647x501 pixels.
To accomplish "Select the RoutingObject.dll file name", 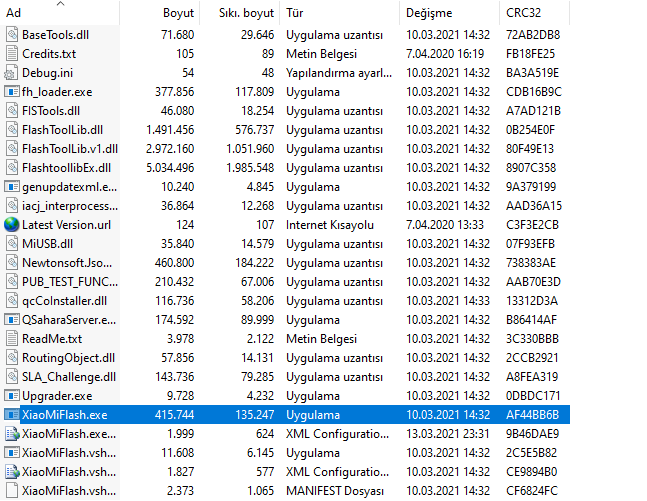I will 68,358.
